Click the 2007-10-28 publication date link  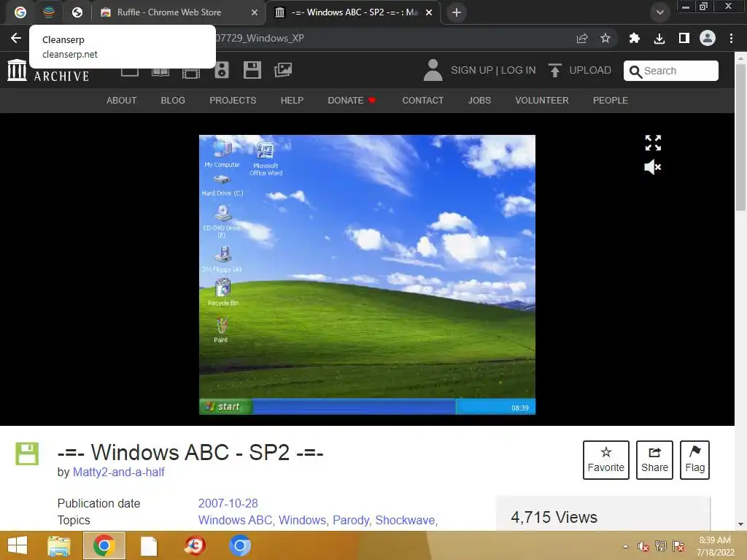coord(228,503)
